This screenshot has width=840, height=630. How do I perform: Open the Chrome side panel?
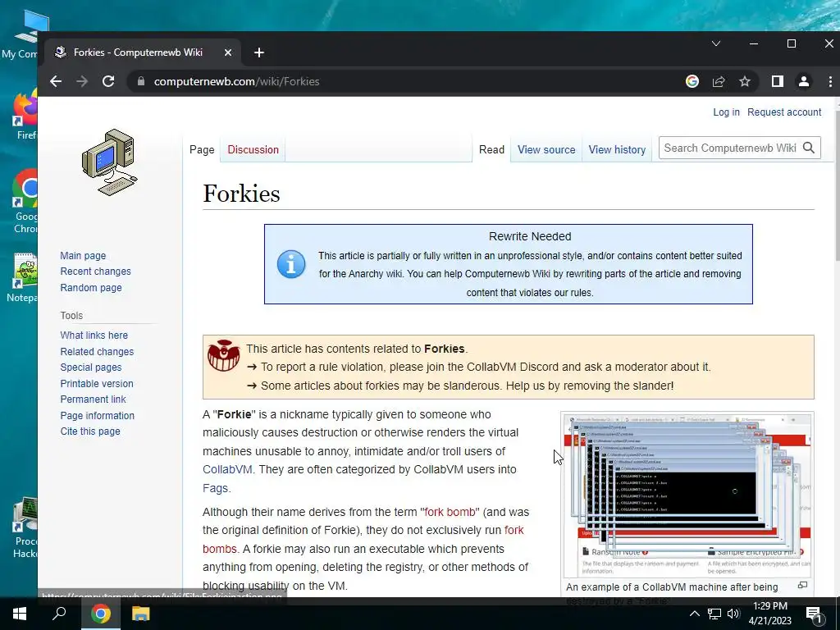coord(778,81)
